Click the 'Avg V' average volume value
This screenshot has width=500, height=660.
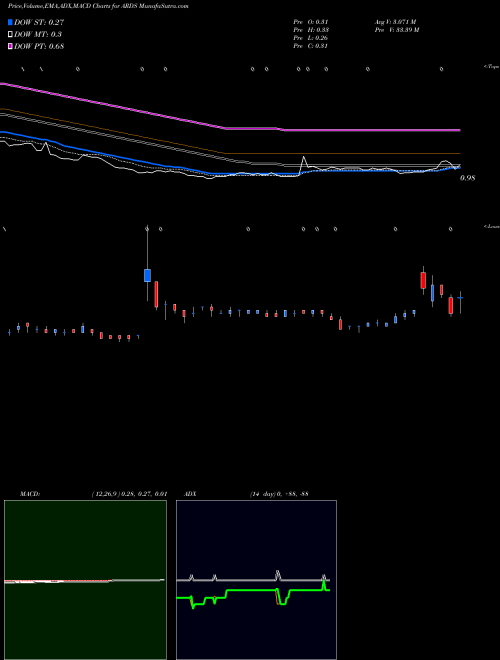point(396,21)
